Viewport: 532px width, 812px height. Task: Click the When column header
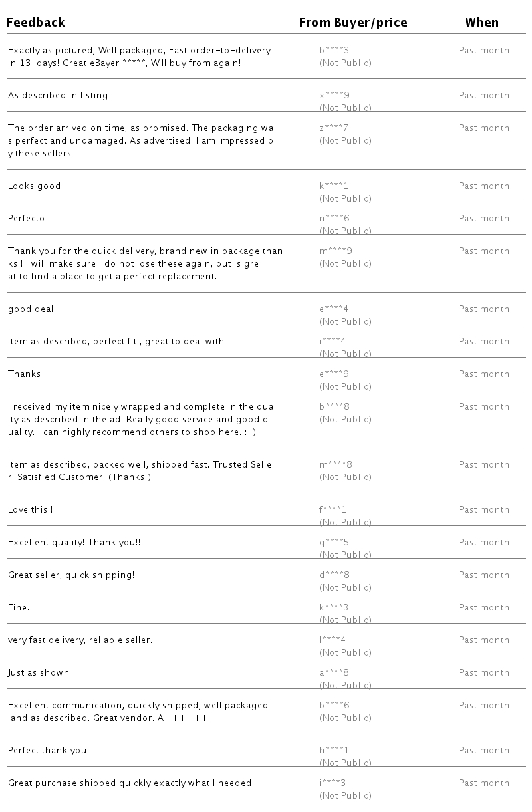[481, 23]
